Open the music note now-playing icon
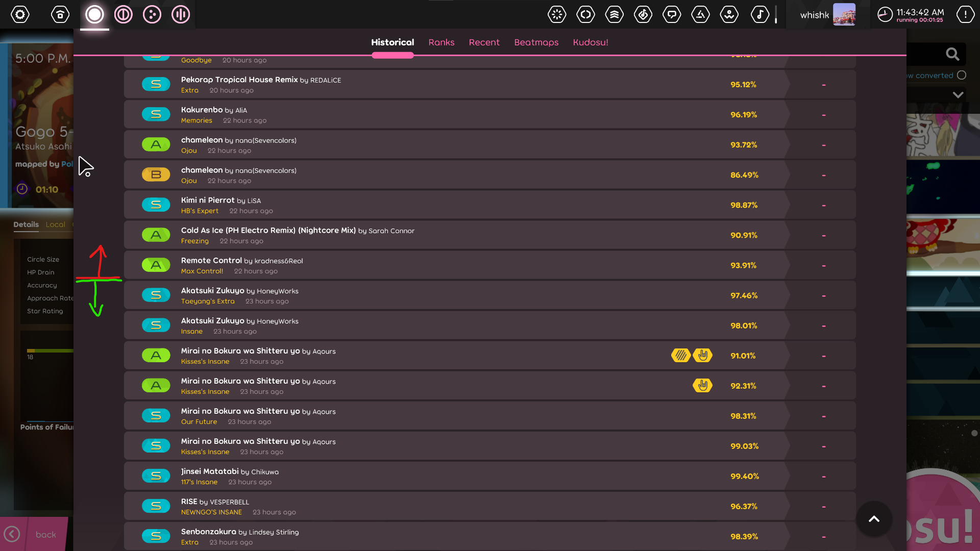 [x=759, y=14]
